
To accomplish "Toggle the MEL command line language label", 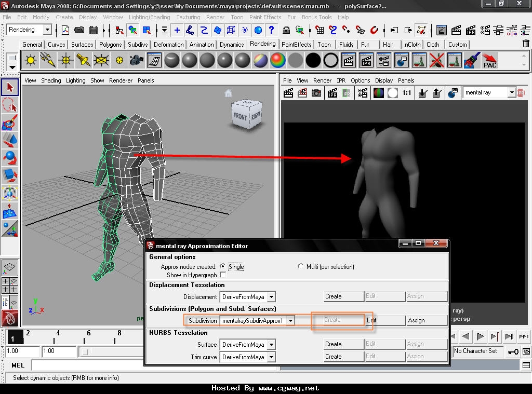I will tap(18, 365).
